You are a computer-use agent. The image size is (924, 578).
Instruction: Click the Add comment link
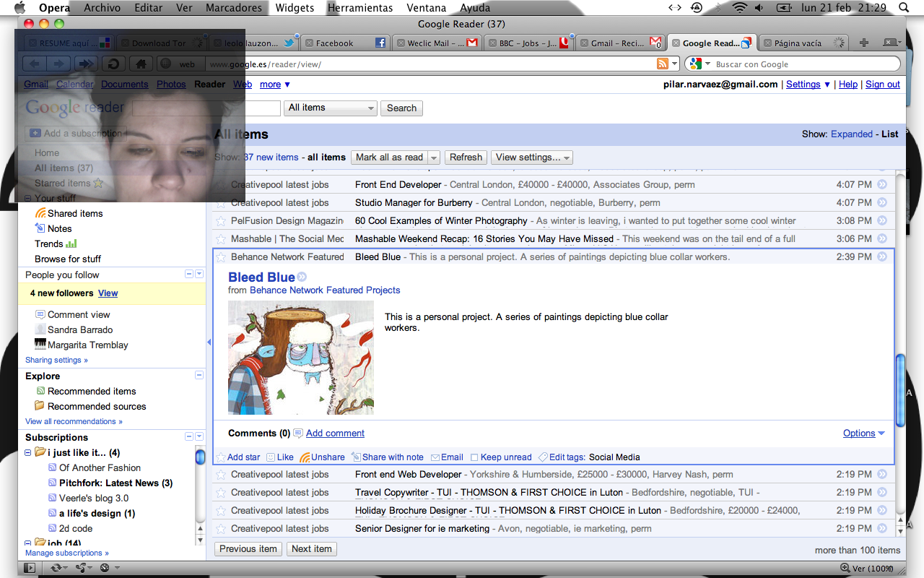pos(335,433)
